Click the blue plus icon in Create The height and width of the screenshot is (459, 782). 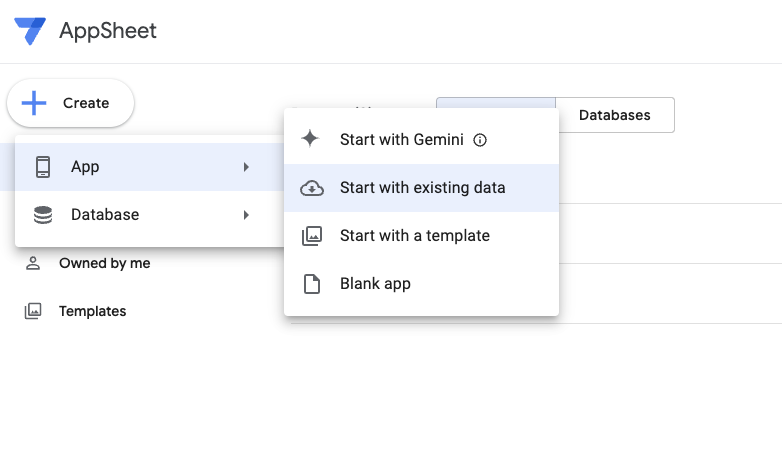tap(34, 103)
